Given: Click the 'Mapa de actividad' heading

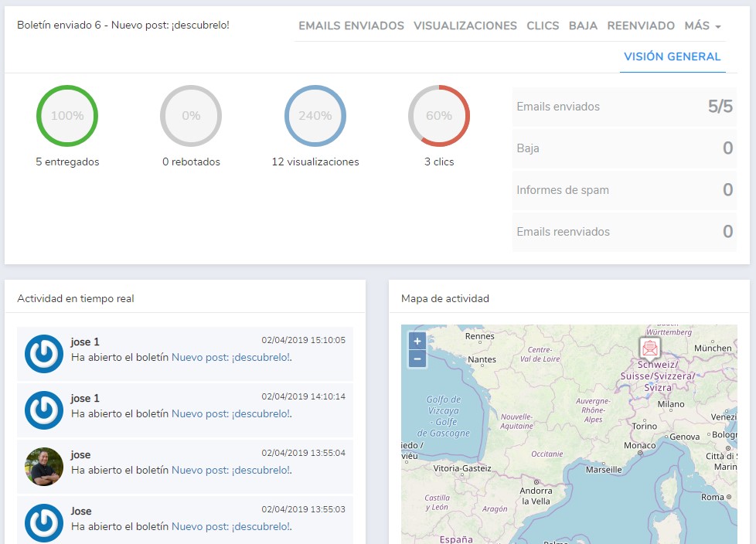Looking at the screenshot, I should [445, 299].
